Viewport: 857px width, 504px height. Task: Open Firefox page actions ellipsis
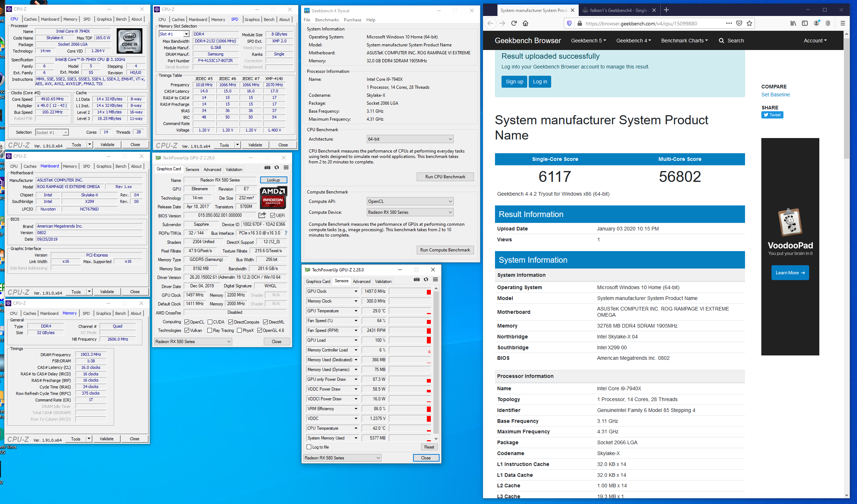pyautogui.click(x=729, y=23)
